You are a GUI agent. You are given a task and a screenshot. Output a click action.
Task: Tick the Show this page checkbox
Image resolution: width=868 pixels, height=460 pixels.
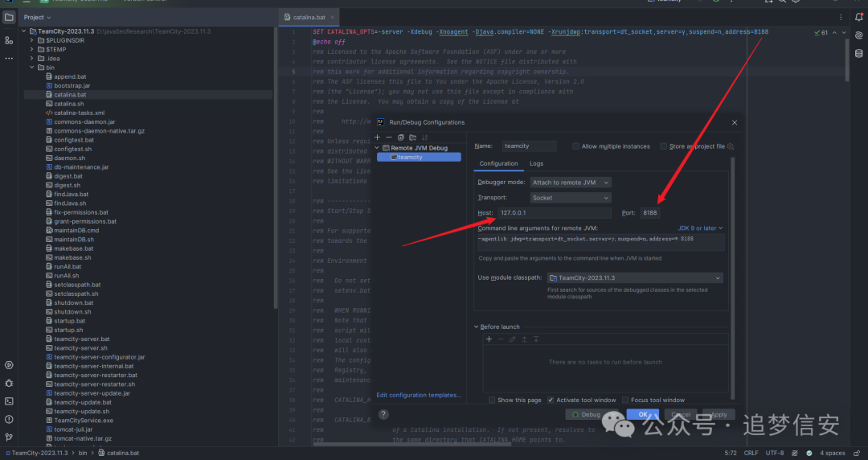coord(492,400)
